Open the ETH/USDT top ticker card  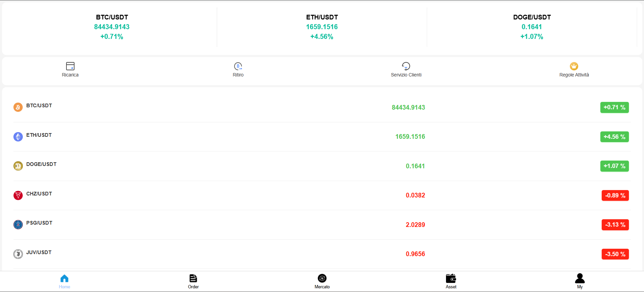(x=322, y=27)
